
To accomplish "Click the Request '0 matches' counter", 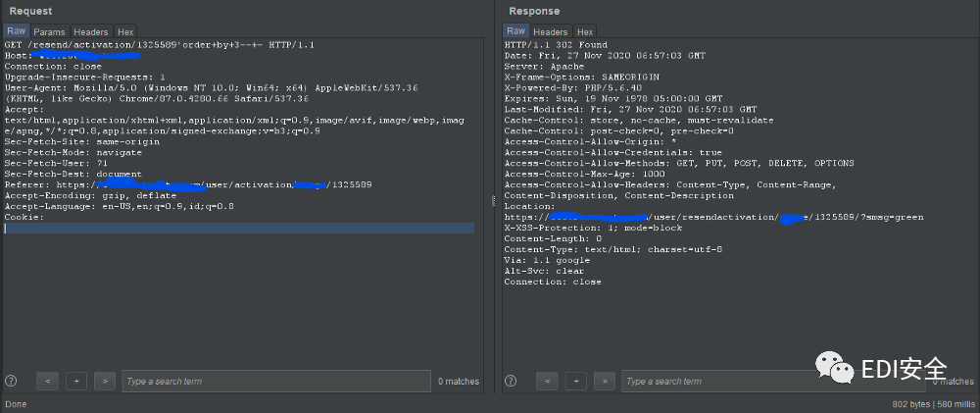I will pyautogui.click(x=458, y=381).
